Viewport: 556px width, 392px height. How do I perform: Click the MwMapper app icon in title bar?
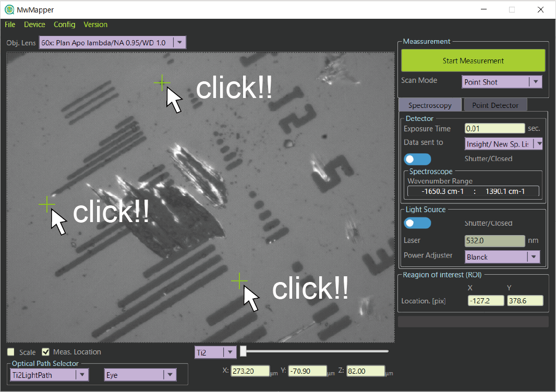9,9
